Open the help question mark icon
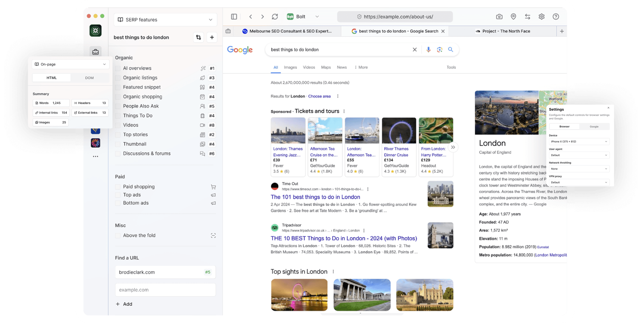 tap(556, 17)
